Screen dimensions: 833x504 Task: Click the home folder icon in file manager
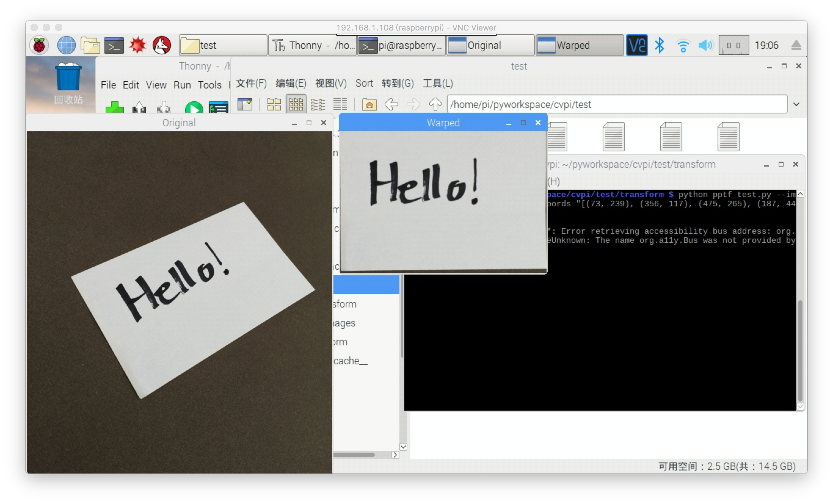pos(369,104)
